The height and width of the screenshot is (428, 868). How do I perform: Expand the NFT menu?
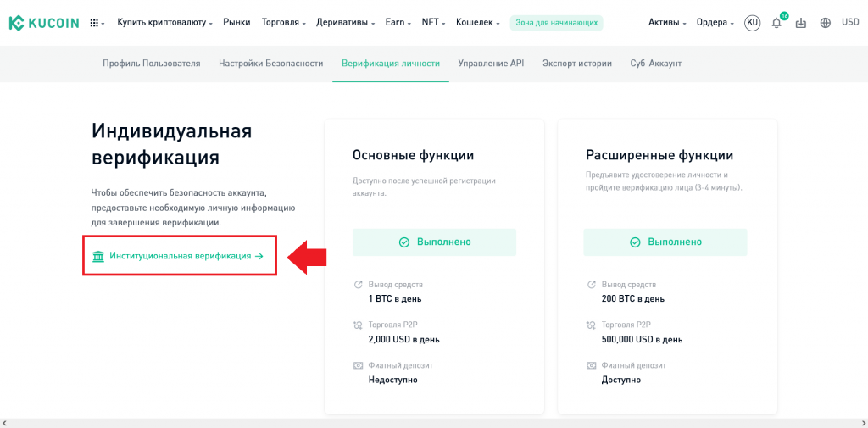pos(434,23)
